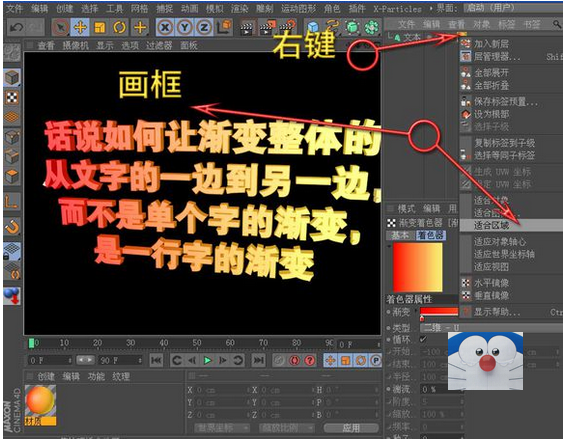This screenshot has height=440, width=573.
Task: Click texture tag on 文本 object
Action: click(x=462, y=35)
